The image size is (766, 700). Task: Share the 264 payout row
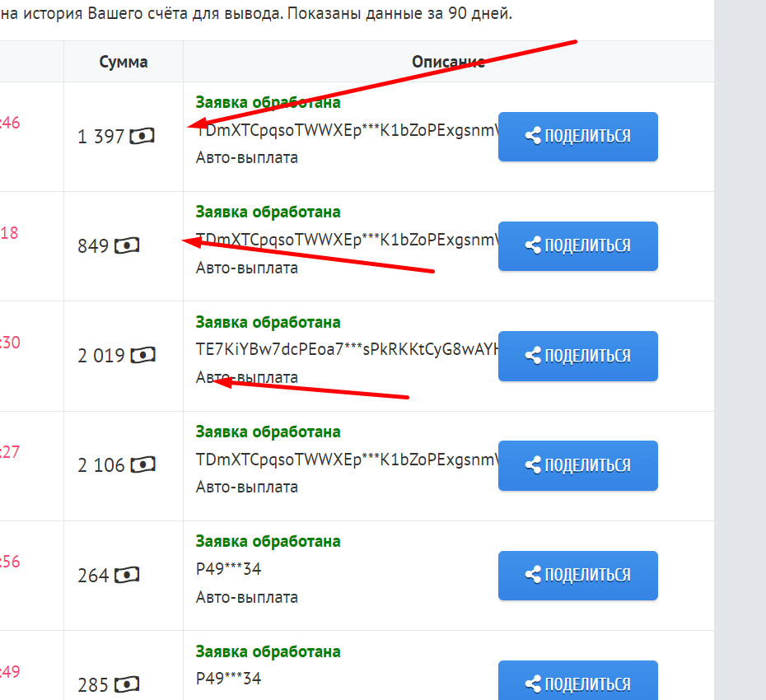(578, 576)
